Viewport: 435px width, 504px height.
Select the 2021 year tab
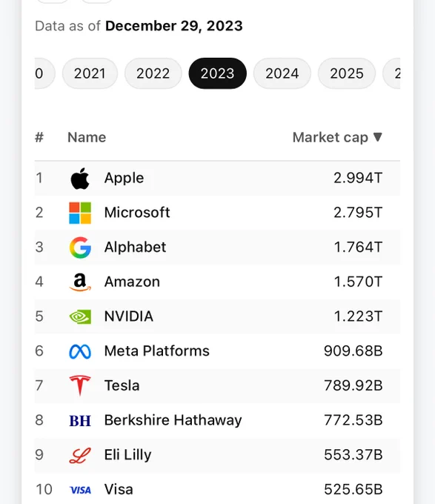point(90,73)
